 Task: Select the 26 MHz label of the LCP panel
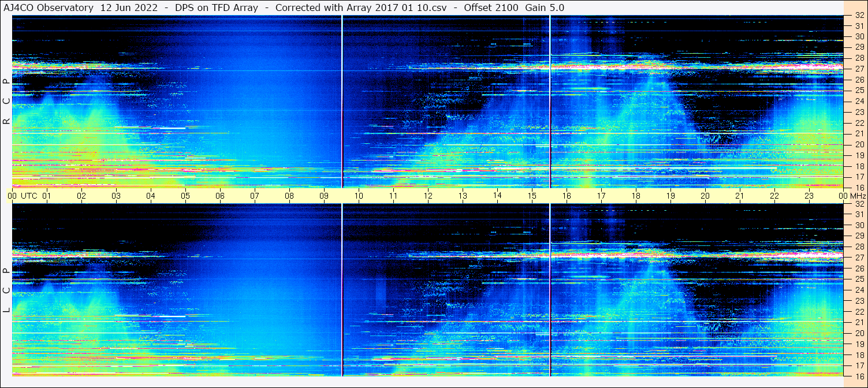(859, 268)
